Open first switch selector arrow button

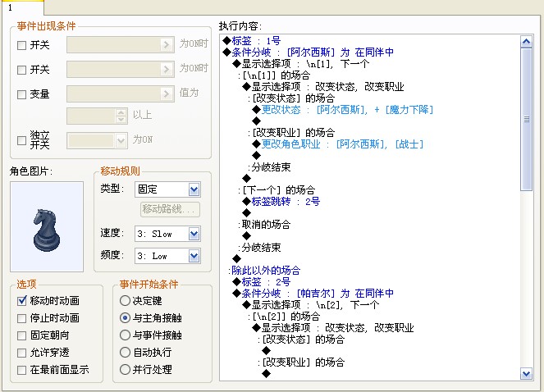pyautogui.click(x=167, y=45)
